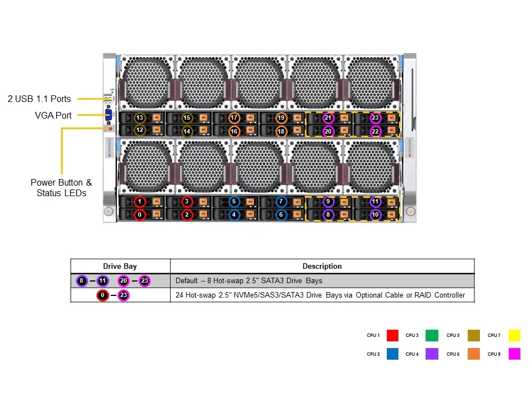Click the 'VGA Port' label
Screen dimensions: 532x399
[53, 115]
